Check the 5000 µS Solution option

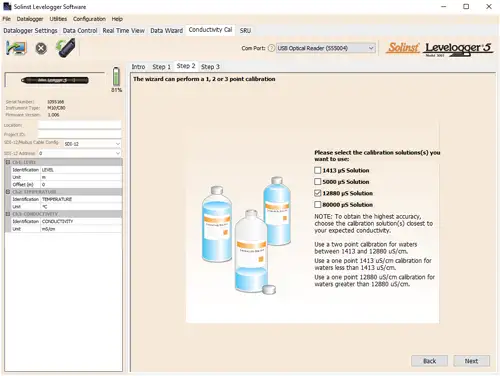(x=317, y=182)
